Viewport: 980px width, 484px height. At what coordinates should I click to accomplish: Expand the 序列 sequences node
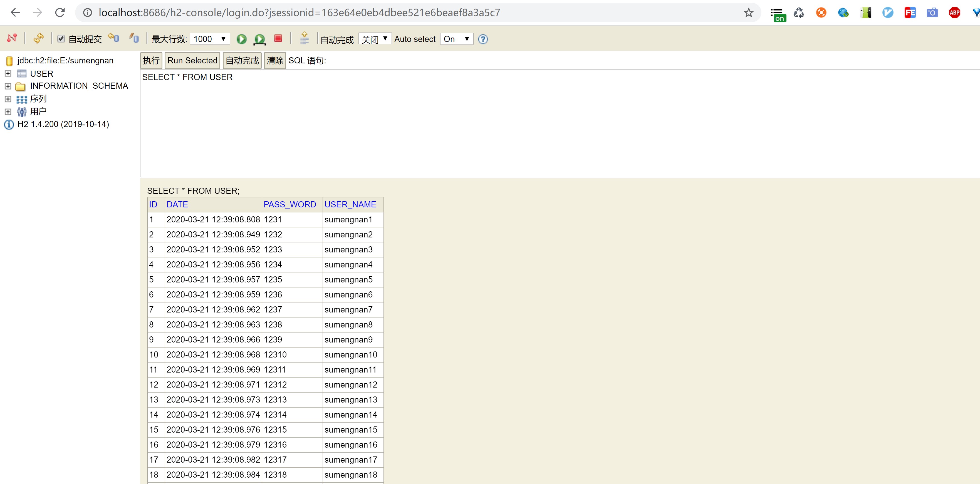(x=8, y=99)
